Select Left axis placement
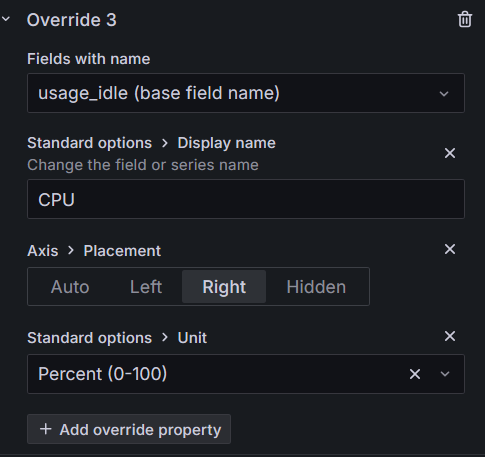Viewport: 485px width, 457px height. pyautogui.click(x=146, y=287)
